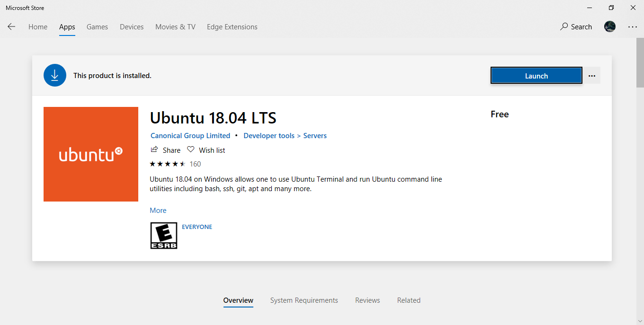
Task: Open the Movies & TV tab
Action: pyautogui.click(x=175, y=27)
